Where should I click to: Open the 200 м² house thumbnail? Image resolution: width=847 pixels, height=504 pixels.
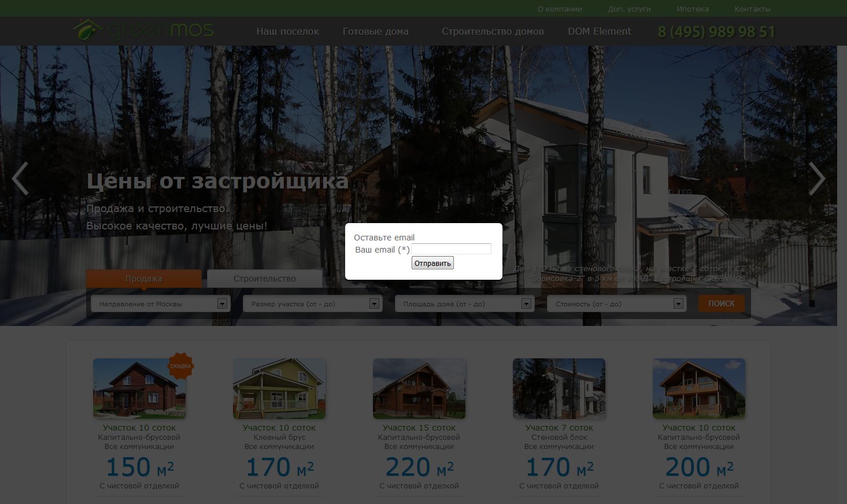[x=699, y=388]
